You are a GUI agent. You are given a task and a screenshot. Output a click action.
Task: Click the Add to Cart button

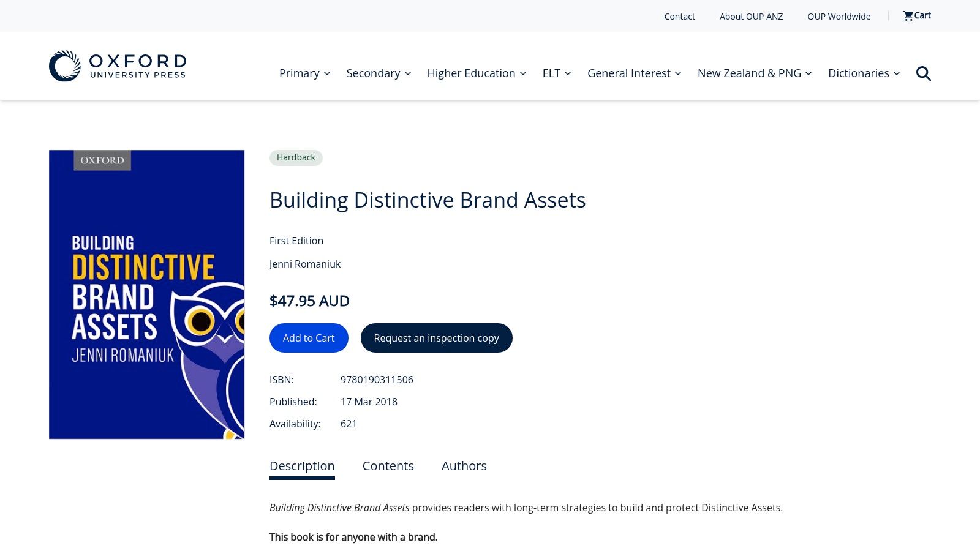pyautogui.click(x=309, y=338)
